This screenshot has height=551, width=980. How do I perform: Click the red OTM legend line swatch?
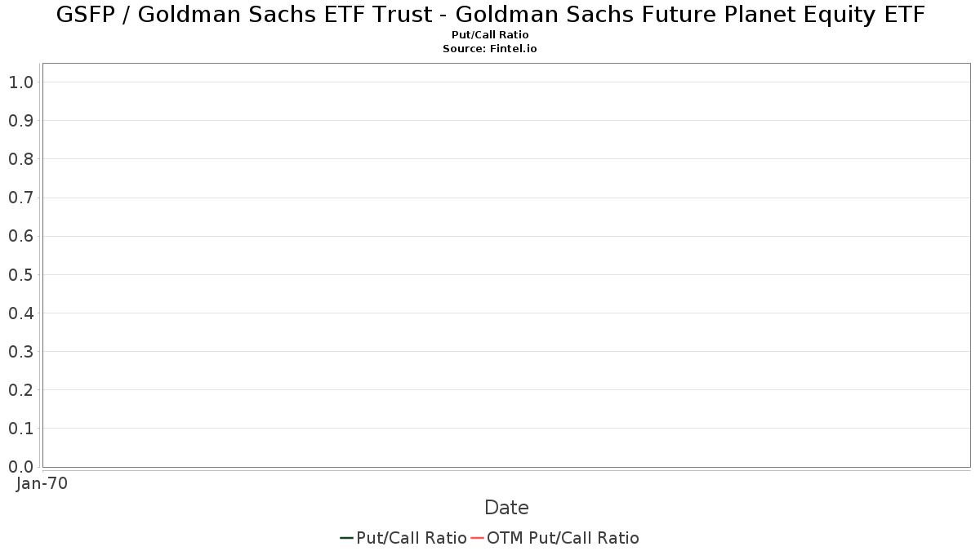[x=478, y=538]
